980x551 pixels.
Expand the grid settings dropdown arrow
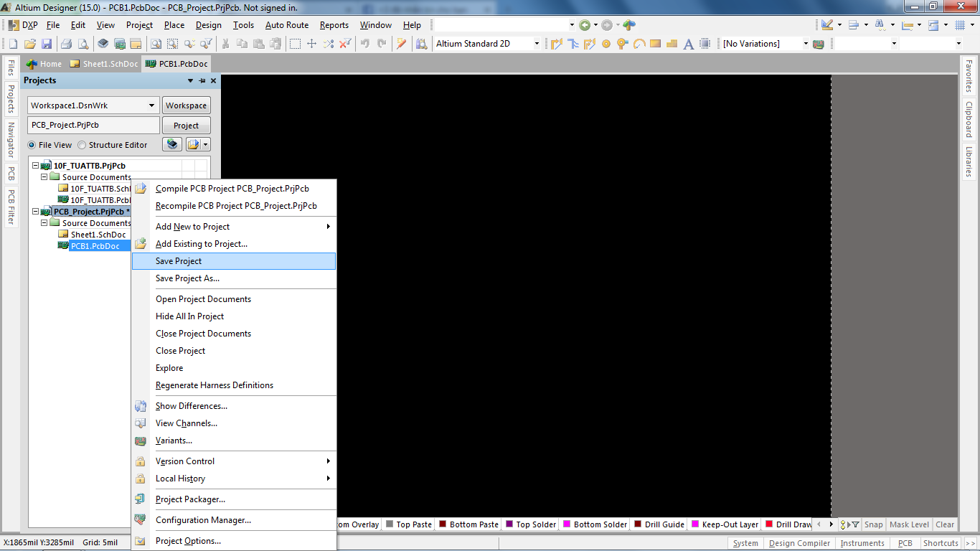[971, 25]
